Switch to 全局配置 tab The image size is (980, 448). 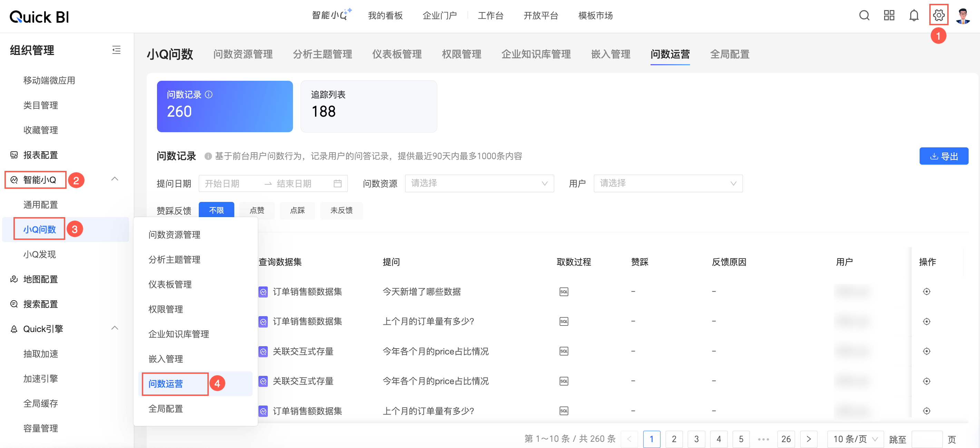click(730, 55)
